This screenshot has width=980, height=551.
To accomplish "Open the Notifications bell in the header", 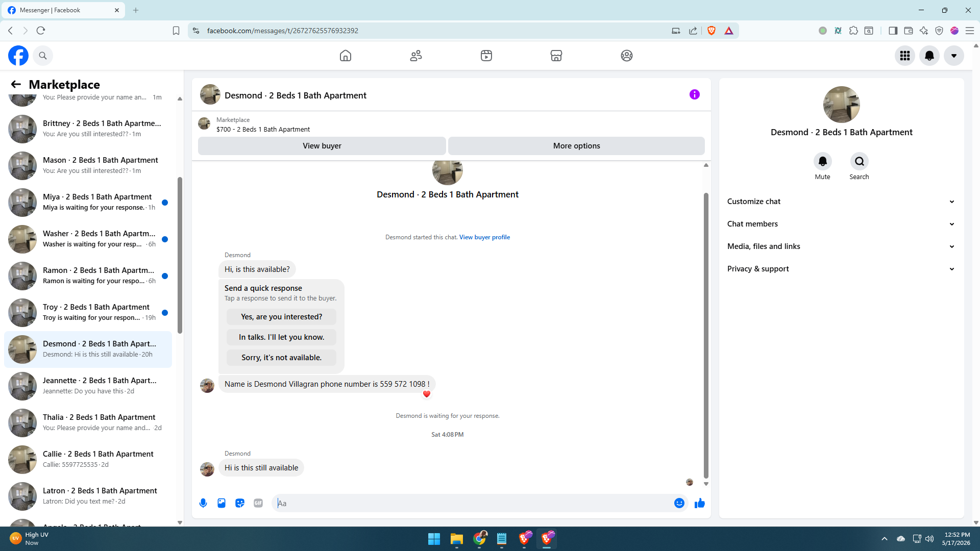I will click(x=929, y=56).
